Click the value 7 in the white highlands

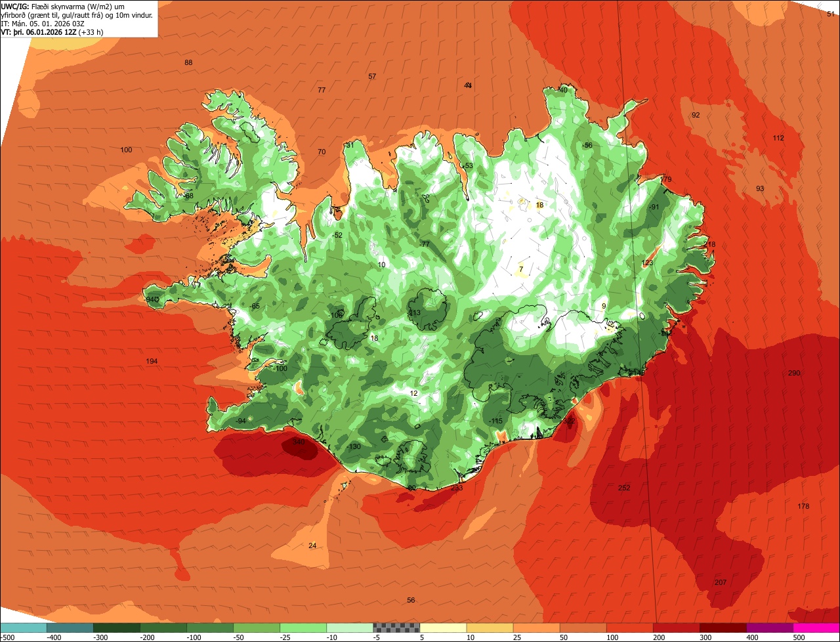(x=521, y=269)
